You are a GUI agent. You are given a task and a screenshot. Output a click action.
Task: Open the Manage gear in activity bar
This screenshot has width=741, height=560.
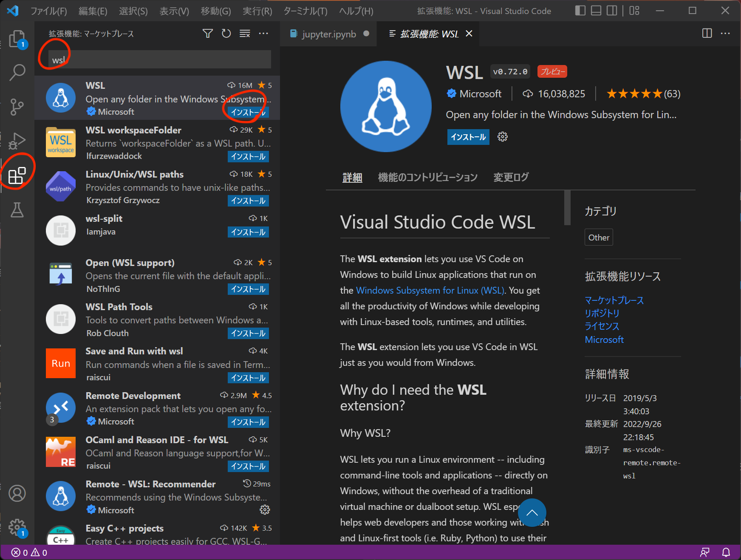(x=17, y=527)
